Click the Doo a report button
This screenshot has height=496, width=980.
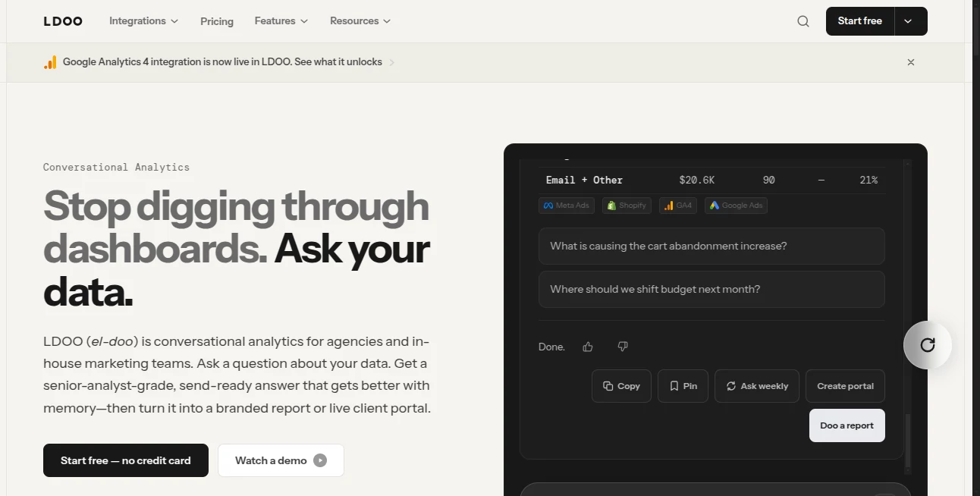pyautogui.click(x=847, y=425)
